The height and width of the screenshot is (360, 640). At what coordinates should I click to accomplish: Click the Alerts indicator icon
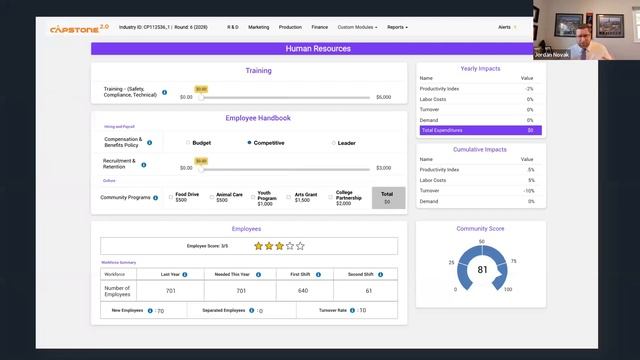pyautogui.click(x=515, y=27)
